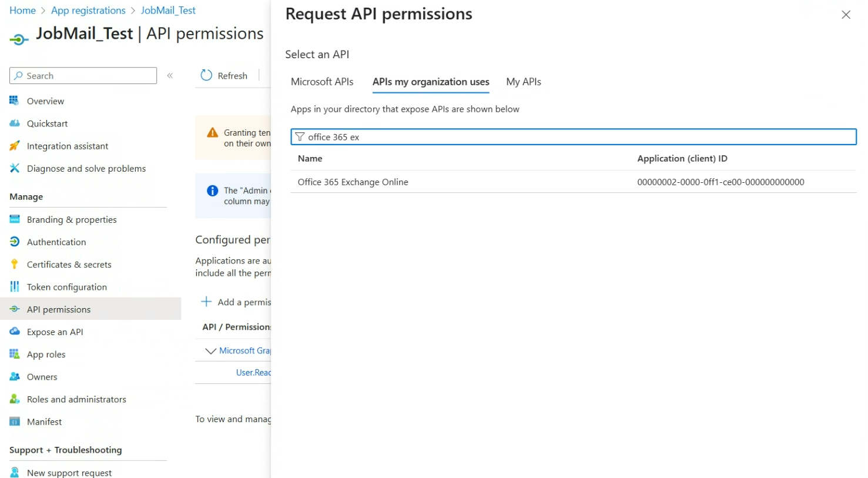Switch to Microsoft APIs tab
Screen dimensions: 868x478
click(x=322, y=82)
